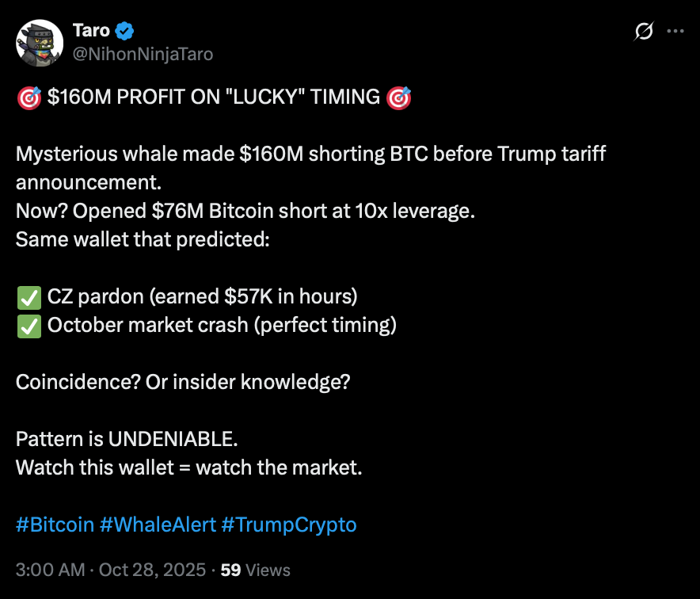This screenshot has width=700, height=599.
Task: Click the green checkmark beside October market crash
Action: (29, 326)
